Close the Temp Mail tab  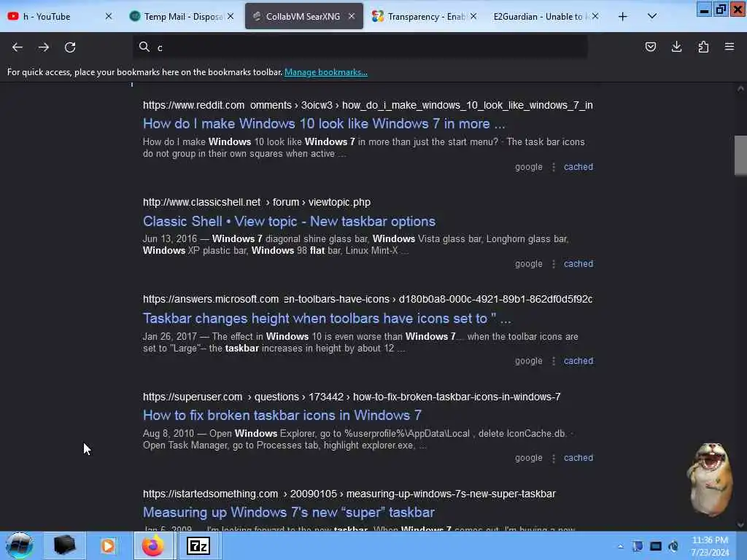point(231,16)
